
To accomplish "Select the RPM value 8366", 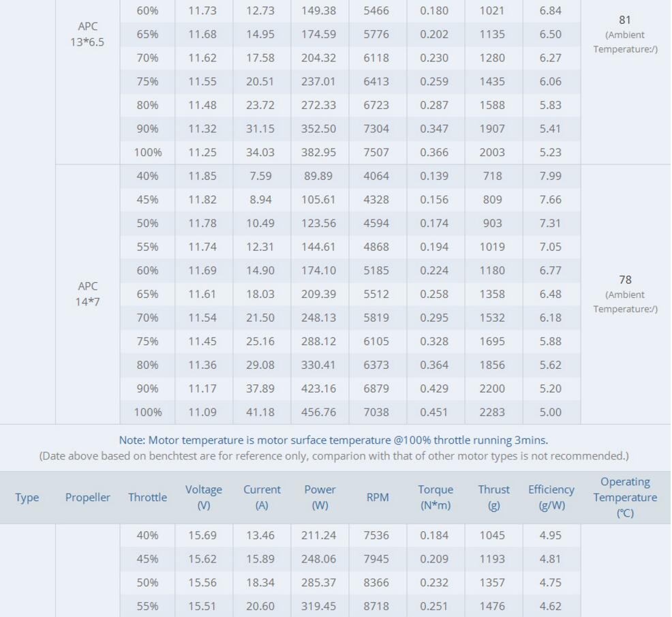I will tap(376, 583).
